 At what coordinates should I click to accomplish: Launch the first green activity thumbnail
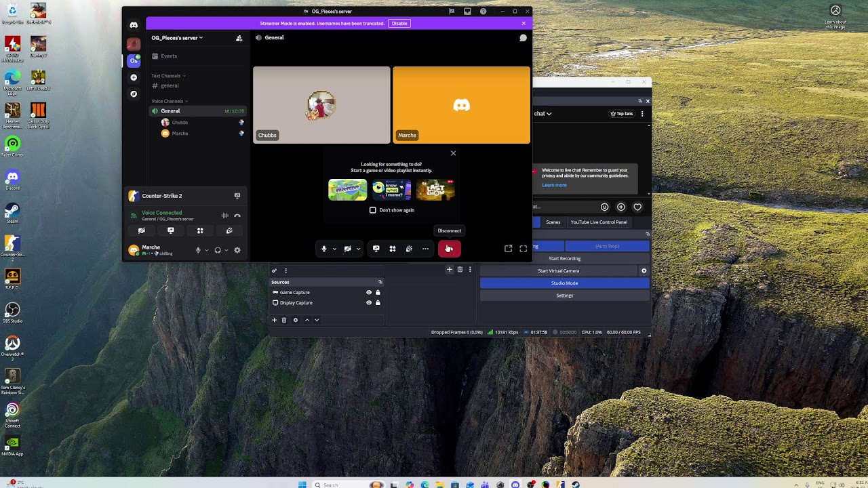coord(348,190)
